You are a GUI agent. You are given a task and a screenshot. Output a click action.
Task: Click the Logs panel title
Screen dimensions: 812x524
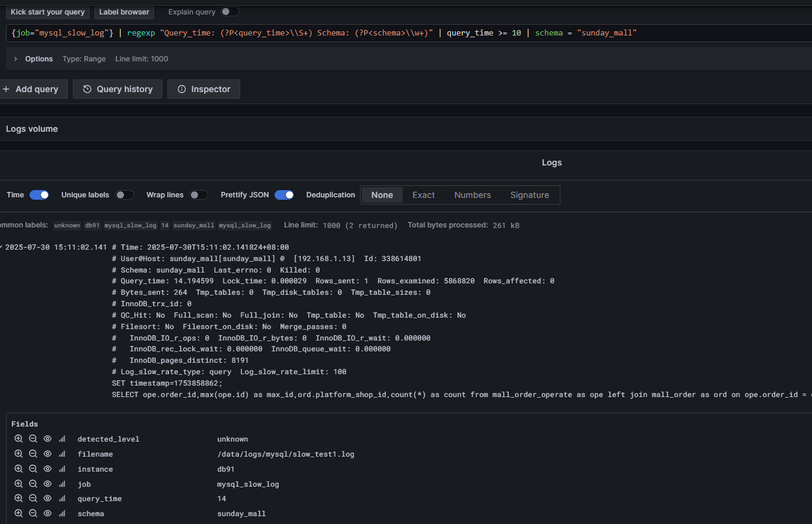(551, 162)
